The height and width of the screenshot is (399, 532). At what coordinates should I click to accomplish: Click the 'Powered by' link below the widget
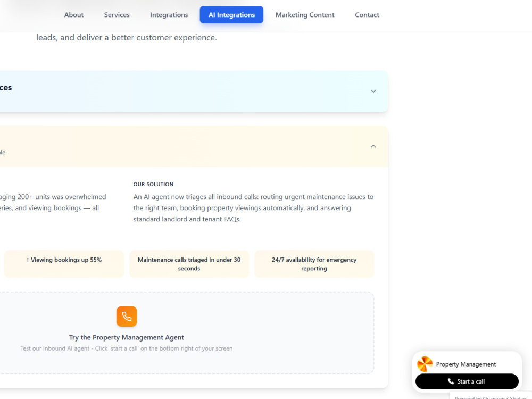[x=491, y=397]
